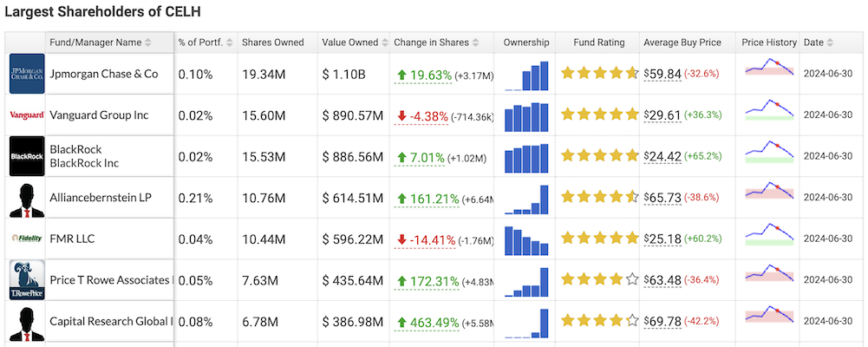The width and height of the screenshot is (868, 347).
Task: Click the Vanguard logo icon
Action: 27,115
